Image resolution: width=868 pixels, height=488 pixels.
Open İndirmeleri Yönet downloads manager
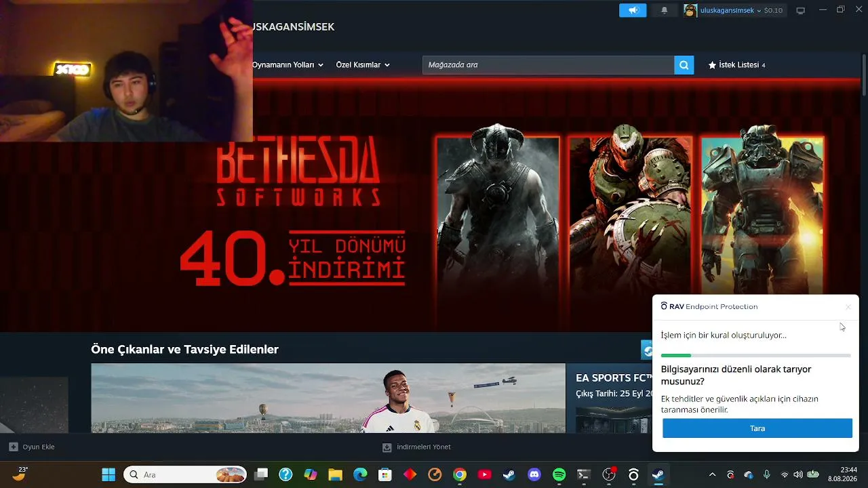[x=416, y=447]
